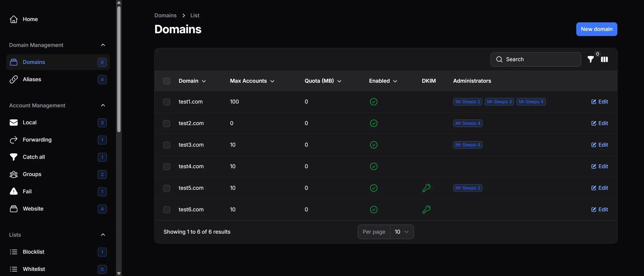Click the DKIM key icon for test6.com
This screenshot has width=644, height=276.
pos(426,210)
